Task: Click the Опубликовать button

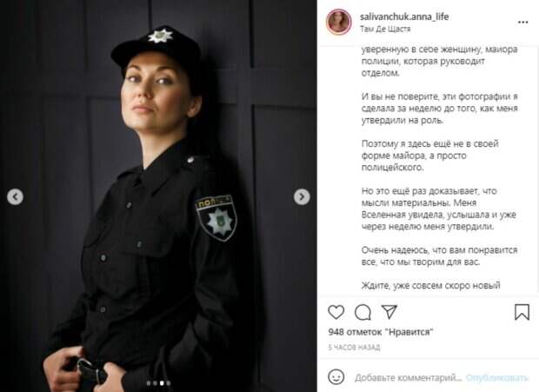Action: [x=497, y=377]
